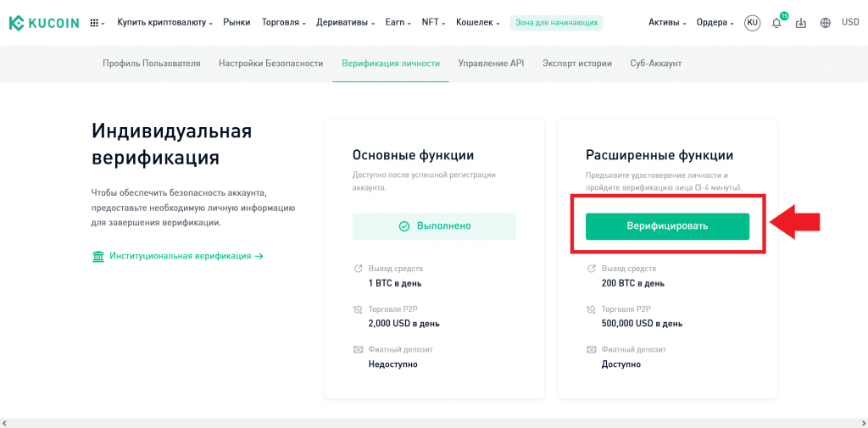Open the language globe icon
Viewport: 868px width, 428px height.
pyautogui.click(x=826, y=23)
